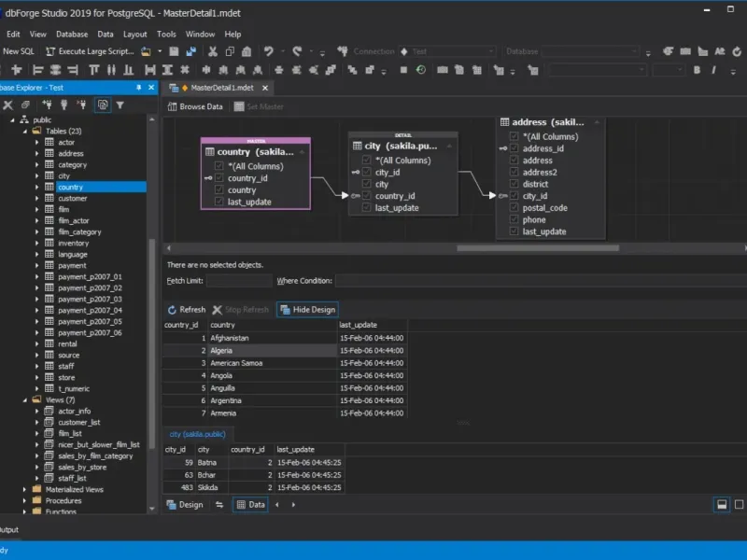
Task: Click Execute Large Script button
Action: click(90, 51)
